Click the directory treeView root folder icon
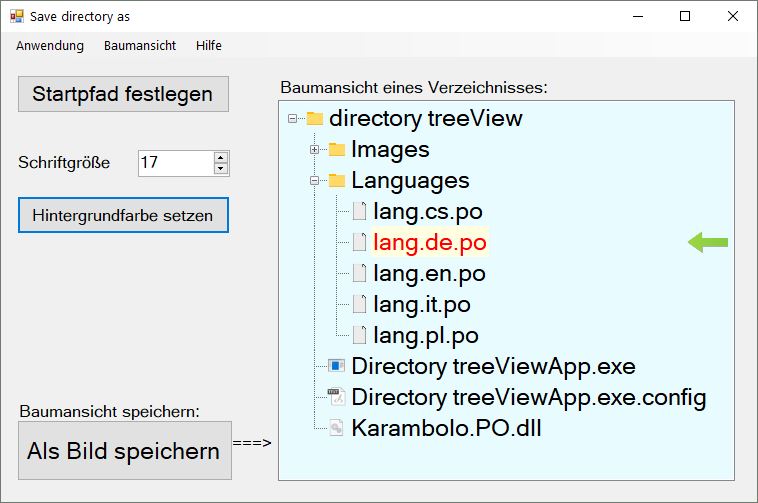Viewport: 758px width, 503px height. 314,119
